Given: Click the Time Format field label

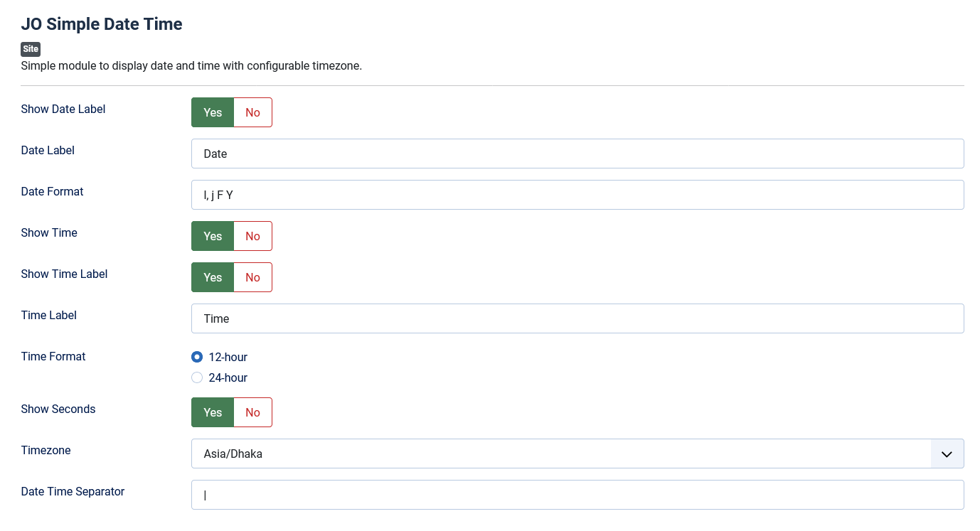Looking at the screenshot, I should point(53,356).
